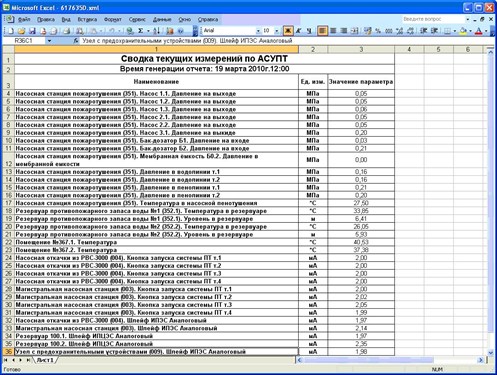497x375 pixels.
Task: Open the Правка menu
Action: [x=46, y=19]
